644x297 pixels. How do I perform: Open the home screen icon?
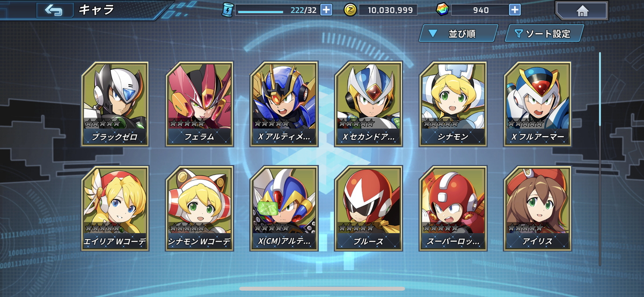pos(582,11)
